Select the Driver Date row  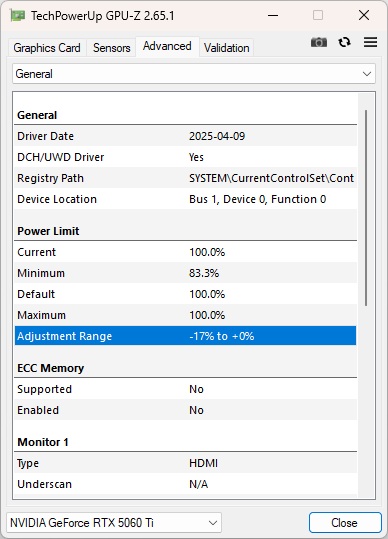coord(186,136)
